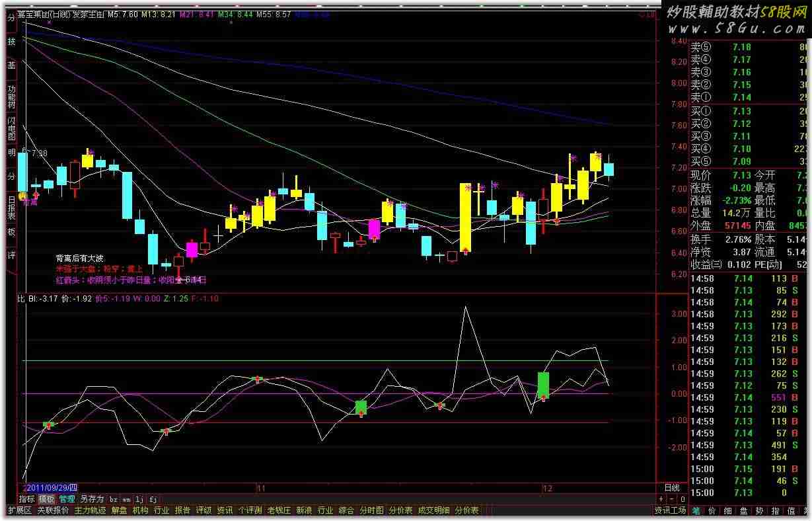Click the lj shortcut in indicator bar
Viewport: 812px width, 521px height.
[x=139, y=499]
